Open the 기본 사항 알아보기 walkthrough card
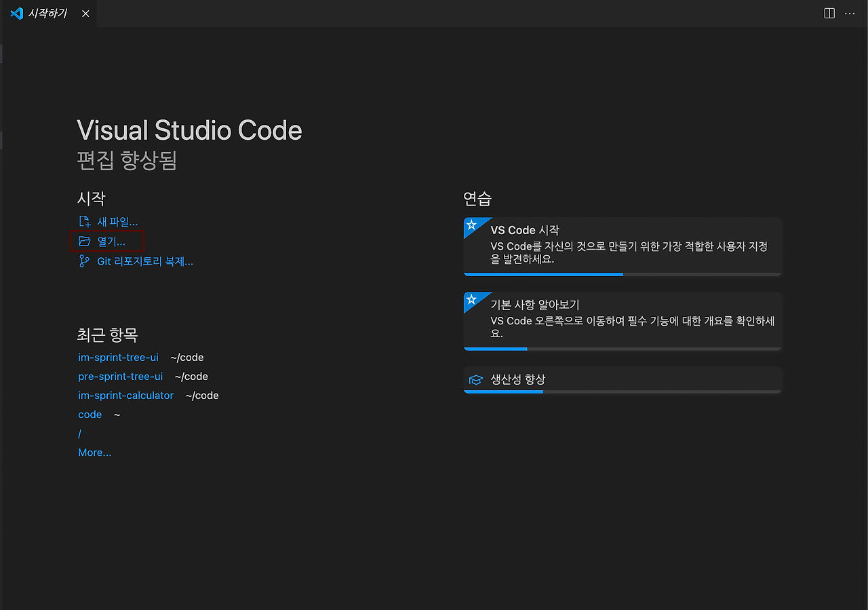 [x=623, y=321]
